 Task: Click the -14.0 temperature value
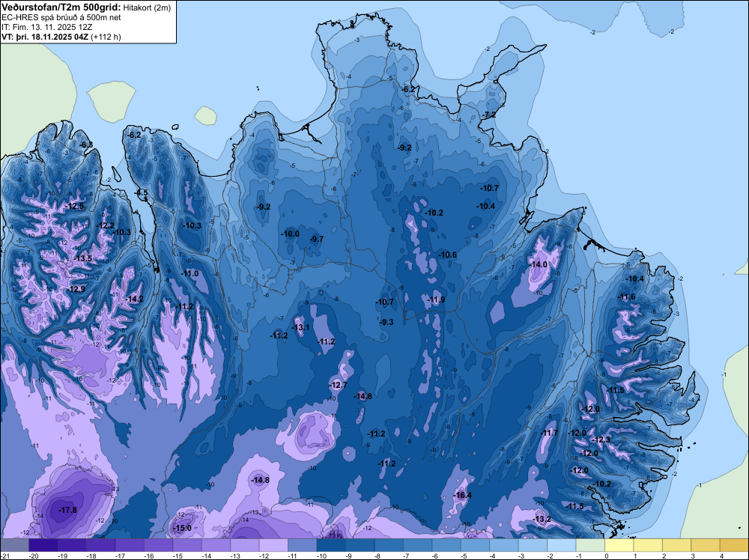(x=539, y=264)
